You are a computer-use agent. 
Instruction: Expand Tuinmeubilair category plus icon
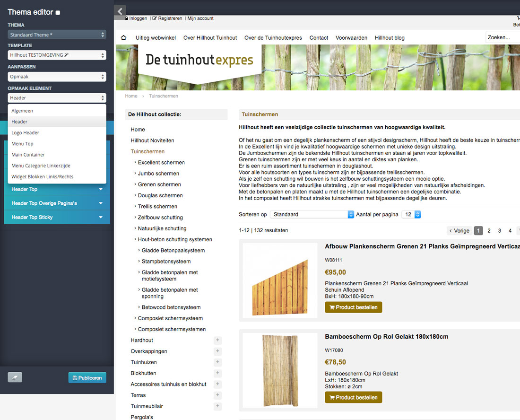click(x=217, y=406)
